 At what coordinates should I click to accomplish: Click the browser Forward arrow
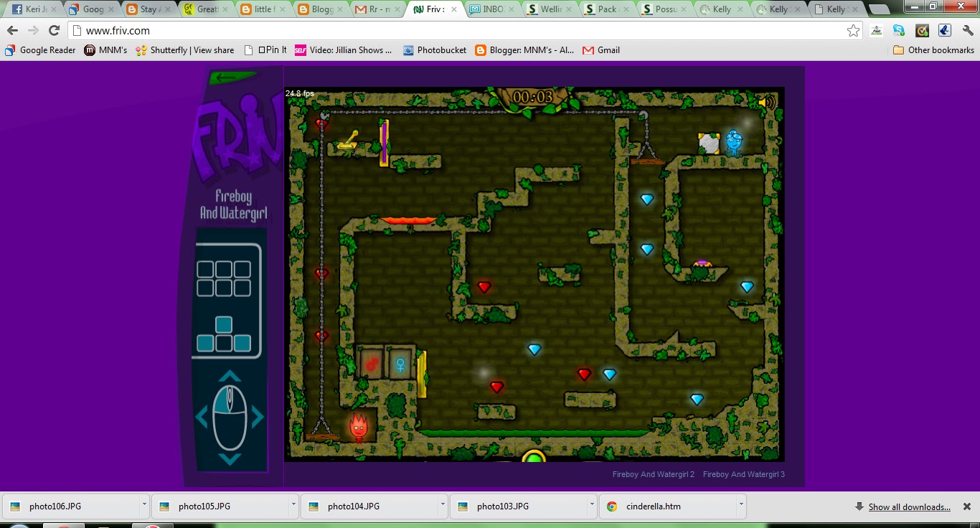(x=33, y=30)
